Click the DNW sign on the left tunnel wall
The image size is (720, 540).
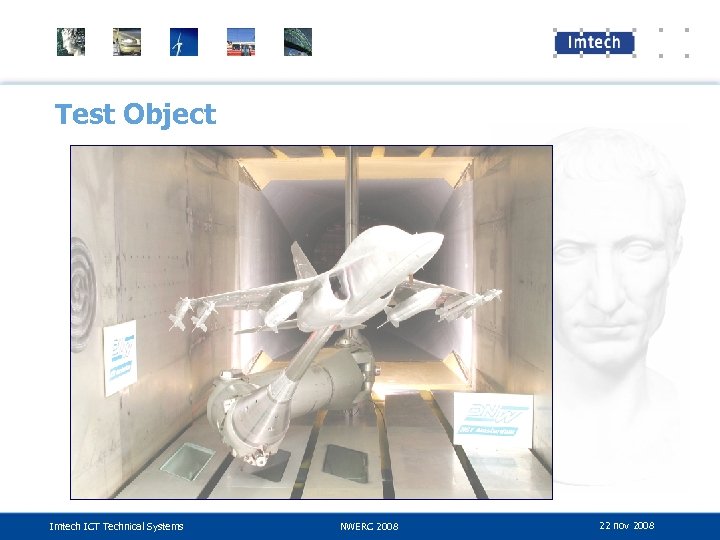[120, 358]
